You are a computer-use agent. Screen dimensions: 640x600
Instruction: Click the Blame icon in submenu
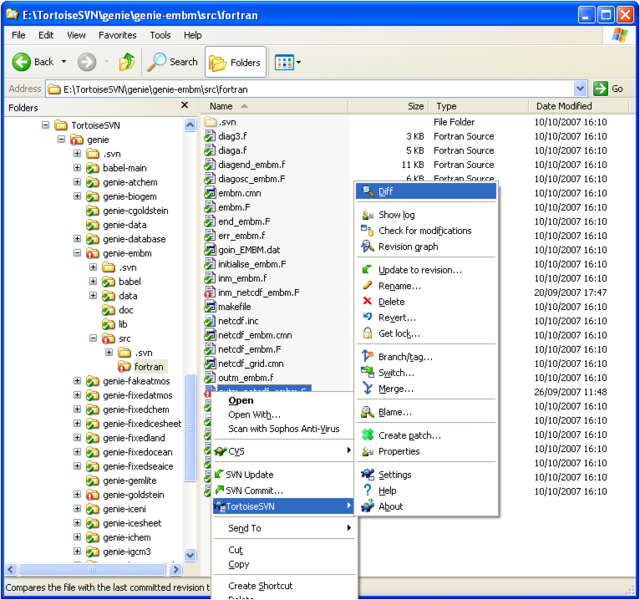point(367,412)
